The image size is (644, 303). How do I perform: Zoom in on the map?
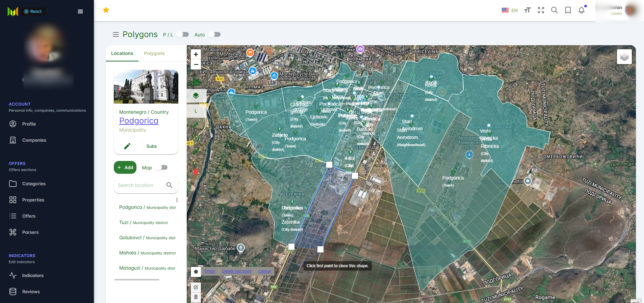point(196,54)
